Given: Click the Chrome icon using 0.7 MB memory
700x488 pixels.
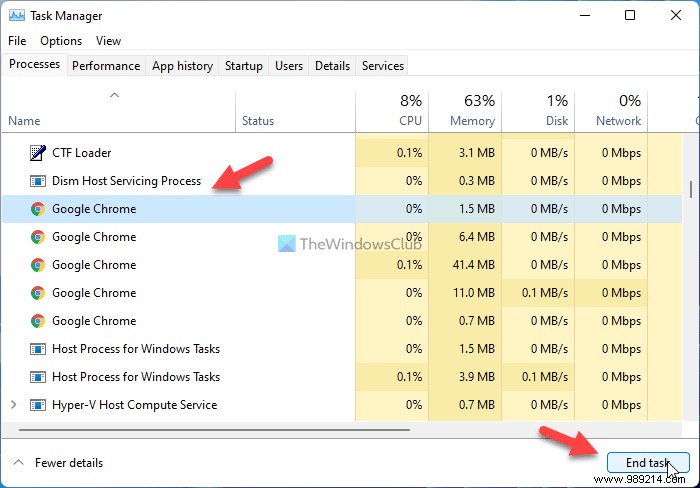Looking at the screenshot, I should tap(38, 321).
